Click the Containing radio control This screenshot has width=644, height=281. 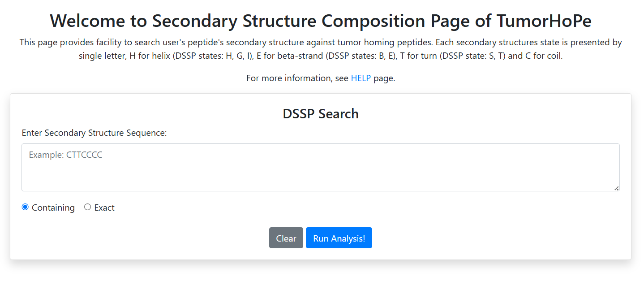coord(25,207)
